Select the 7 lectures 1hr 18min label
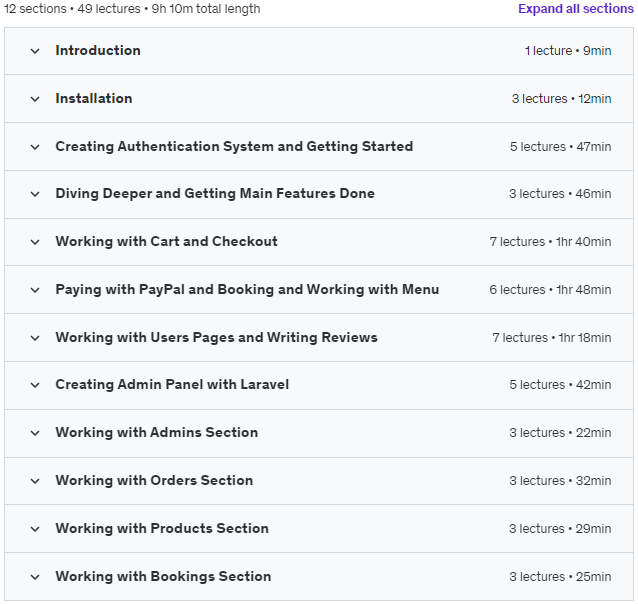The image size is (638, 604). point(552,337)
